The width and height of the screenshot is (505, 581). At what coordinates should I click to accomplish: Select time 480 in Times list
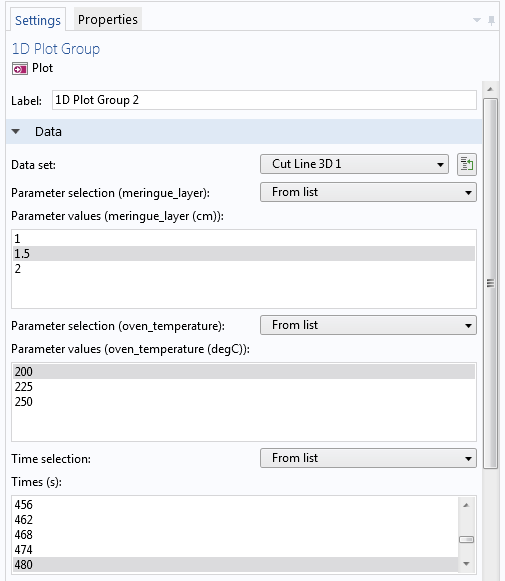click(236, 565)
